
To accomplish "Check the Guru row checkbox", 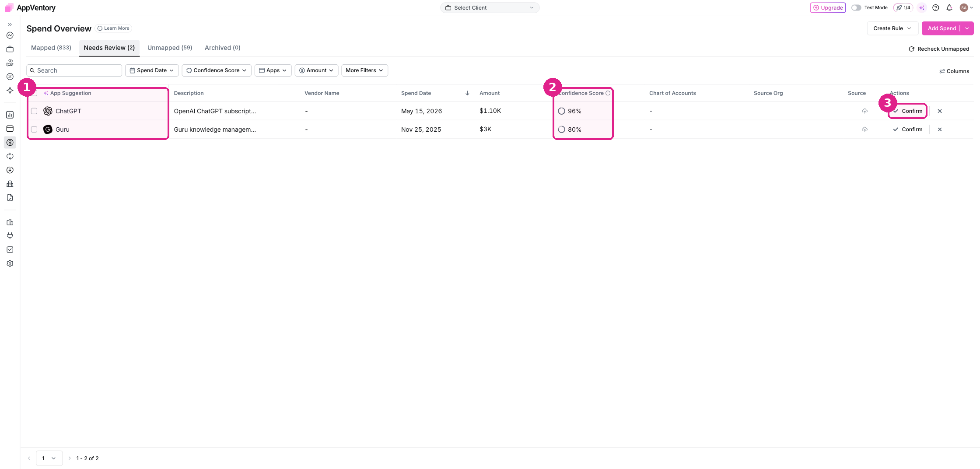I will point(34,129).
